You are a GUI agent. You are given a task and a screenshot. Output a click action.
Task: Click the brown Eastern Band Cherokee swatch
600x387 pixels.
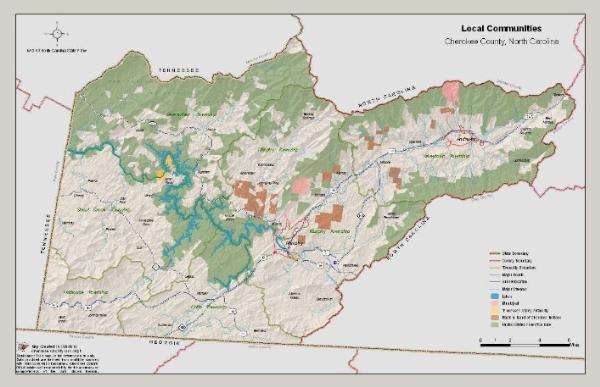[x=495, y=317]
